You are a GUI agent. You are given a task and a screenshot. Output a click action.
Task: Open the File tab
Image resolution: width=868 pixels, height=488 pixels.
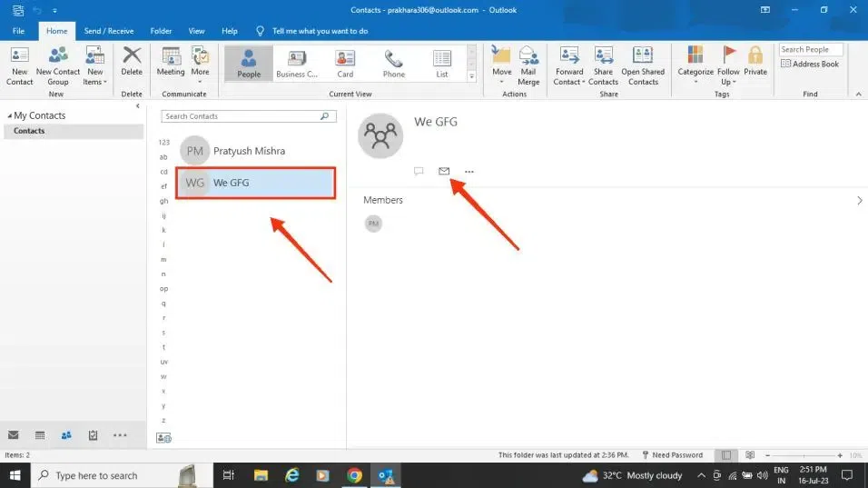(x=18, y=31)
